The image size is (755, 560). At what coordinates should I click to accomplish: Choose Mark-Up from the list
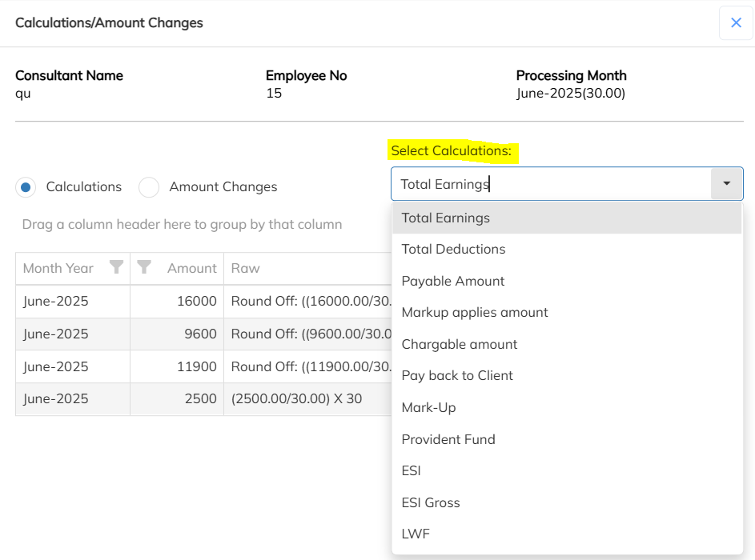click(567, 407)
